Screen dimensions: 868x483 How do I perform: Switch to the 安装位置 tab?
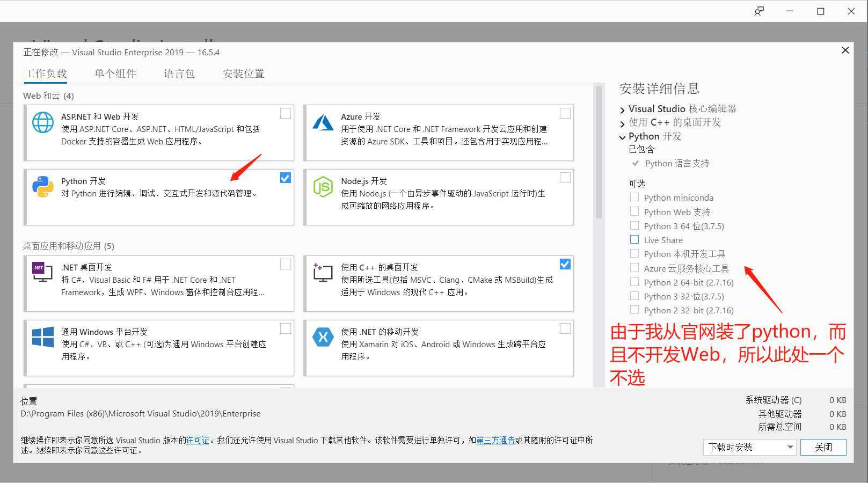point(244,74)
